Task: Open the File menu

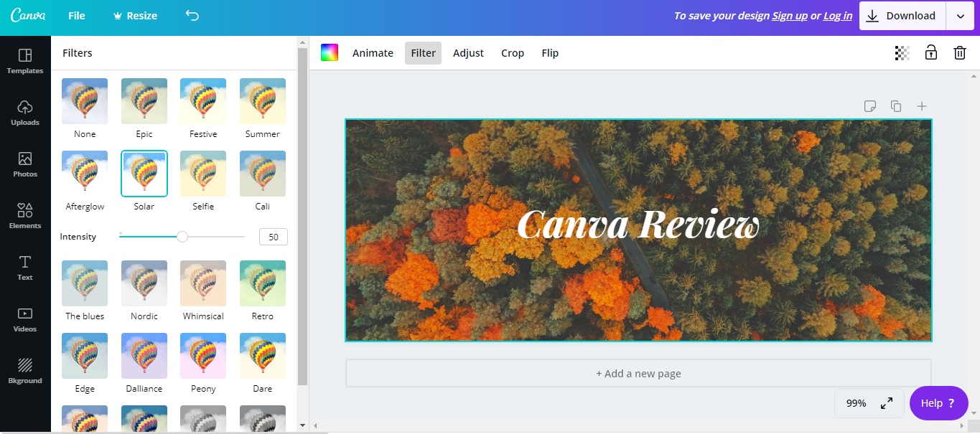Action: (77, 15)
